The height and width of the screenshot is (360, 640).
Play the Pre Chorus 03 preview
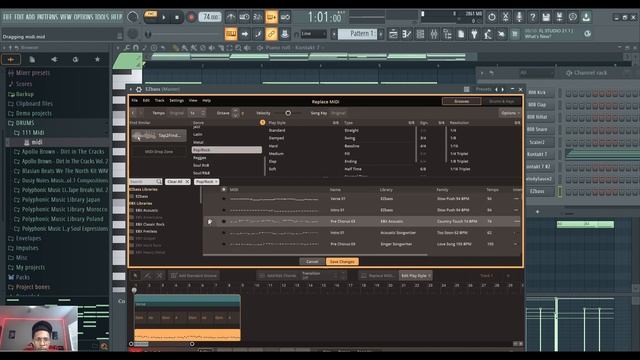point(209,221)
